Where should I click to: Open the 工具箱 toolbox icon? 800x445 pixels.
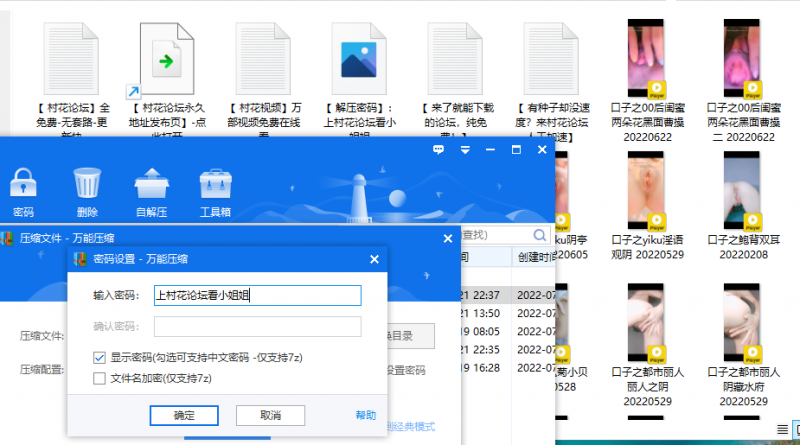pyautogui.click(x=215, y=185)
